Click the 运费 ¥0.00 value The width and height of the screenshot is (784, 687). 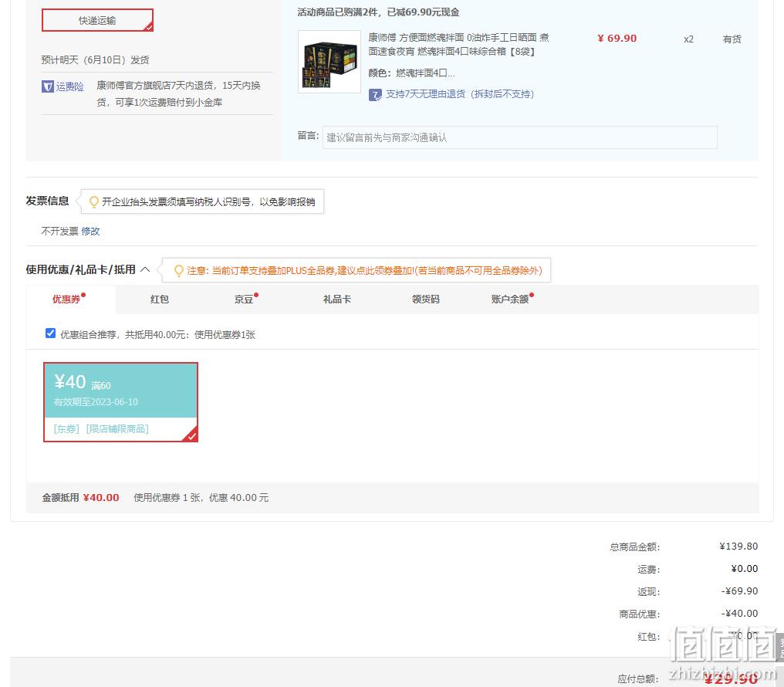coord(745,568)
